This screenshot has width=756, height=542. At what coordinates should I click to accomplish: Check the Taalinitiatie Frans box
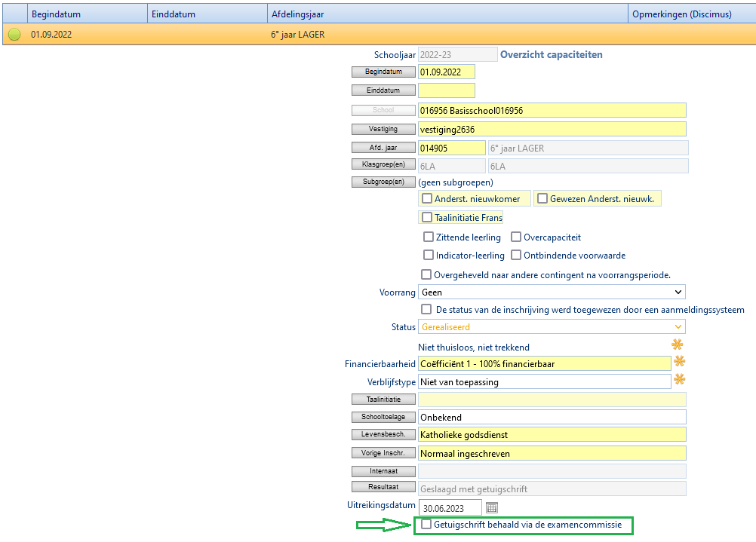pos(427,217)
